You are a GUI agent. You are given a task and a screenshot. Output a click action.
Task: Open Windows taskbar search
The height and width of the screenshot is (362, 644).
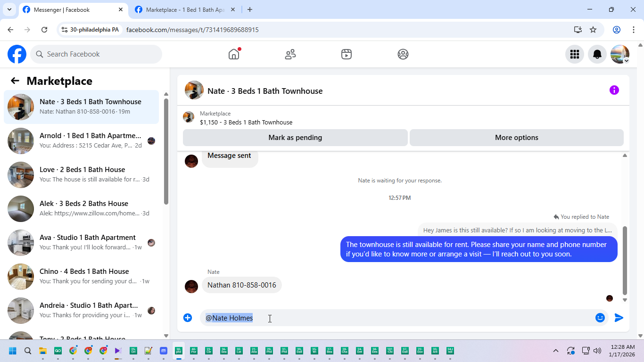[x=28, y=351]
